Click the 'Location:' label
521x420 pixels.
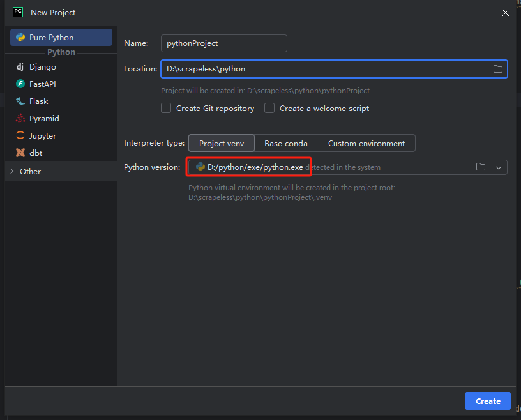click(140, 69)
